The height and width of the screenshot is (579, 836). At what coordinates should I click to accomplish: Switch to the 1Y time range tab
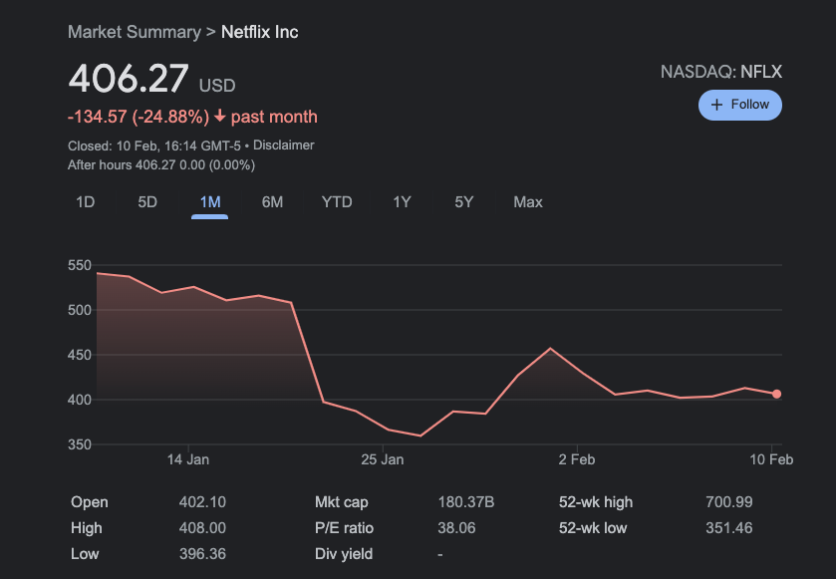click(x=402, y=202)
